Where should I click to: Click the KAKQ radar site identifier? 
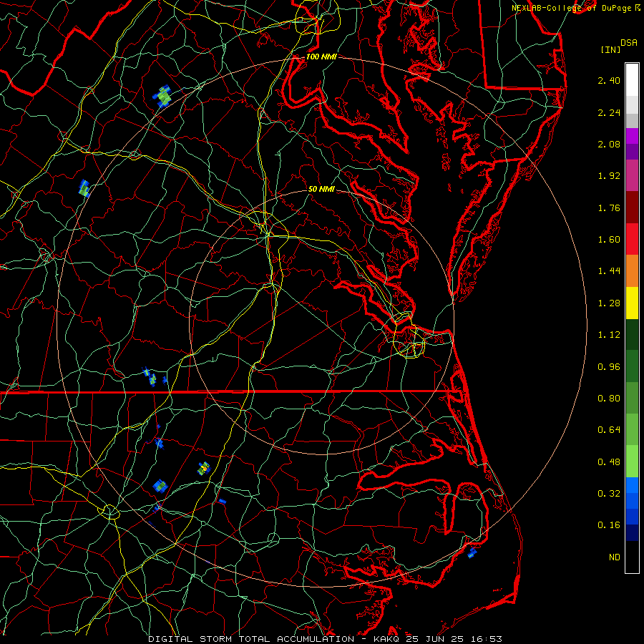pos(386,639)
